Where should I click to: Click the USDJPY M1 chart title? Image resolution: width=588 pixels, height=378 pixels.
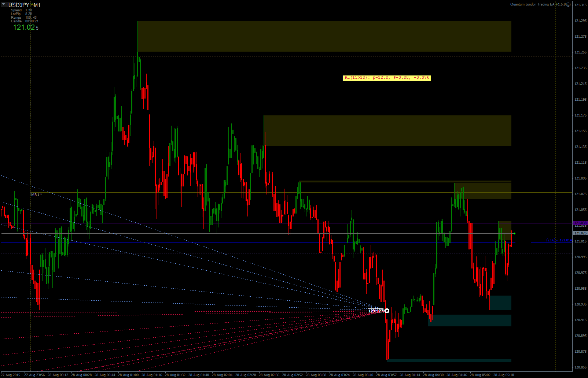coord(25,5)
